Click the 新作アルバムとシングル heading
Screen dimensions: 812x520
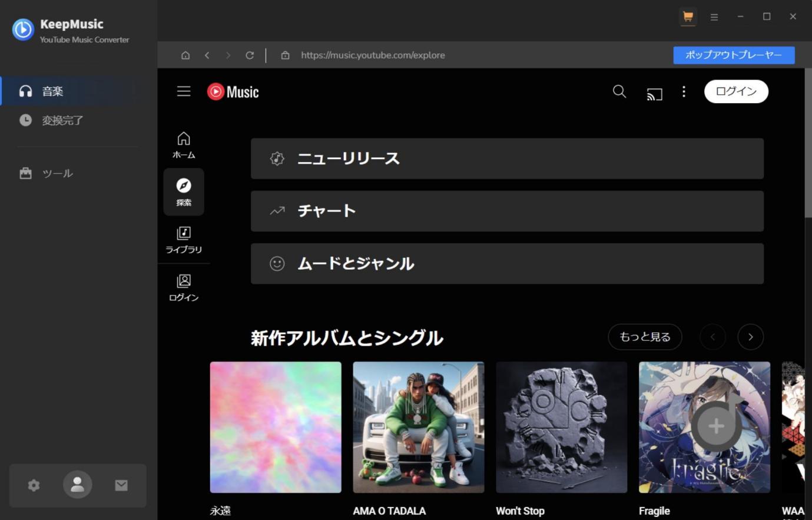coord(347,338)
